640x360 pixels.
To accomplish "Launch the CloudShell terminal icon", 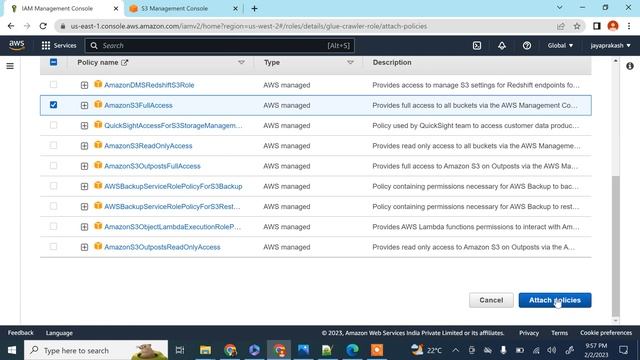I will pyautogui.click(x=477, y=45).
